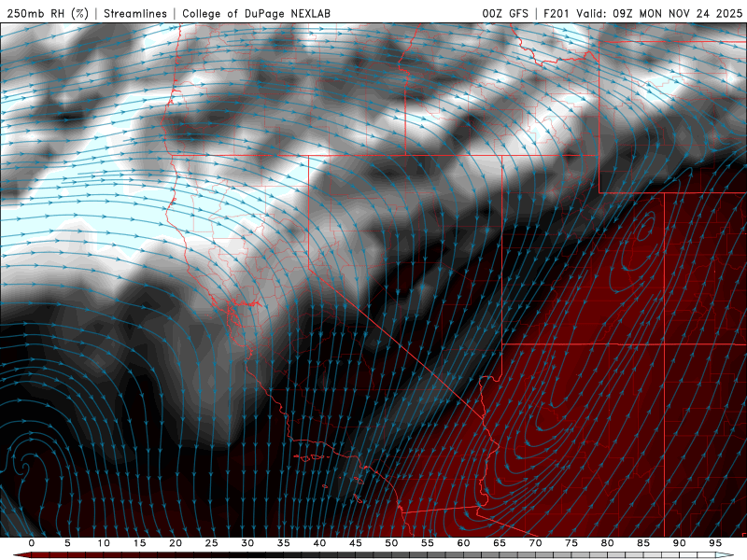Click the "0" colorbar tick label
This screenshot has width=747, height=560.
coord(32,543)
